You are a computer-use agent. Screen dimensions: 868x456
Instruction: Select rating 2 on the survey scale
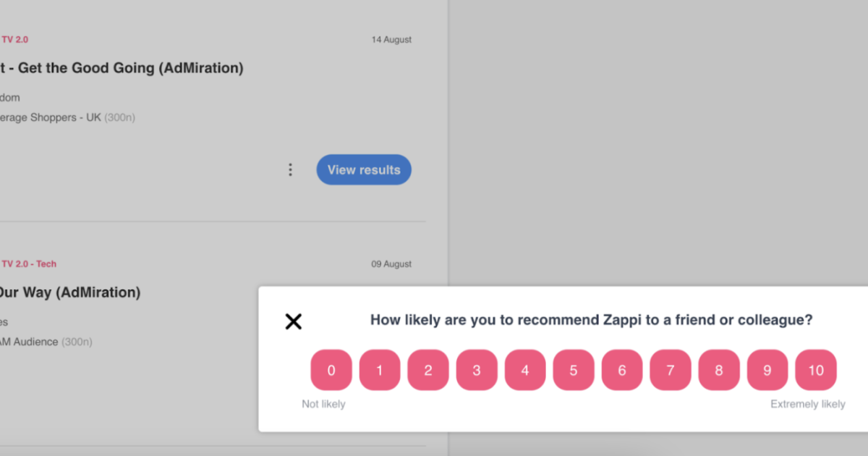click(x=427, y=370)
